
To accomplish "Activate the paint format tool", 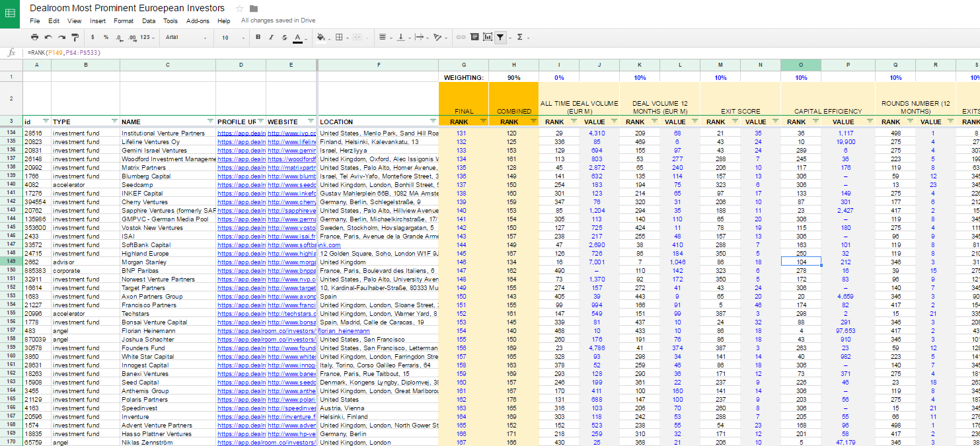I will [x=75, y=38].
